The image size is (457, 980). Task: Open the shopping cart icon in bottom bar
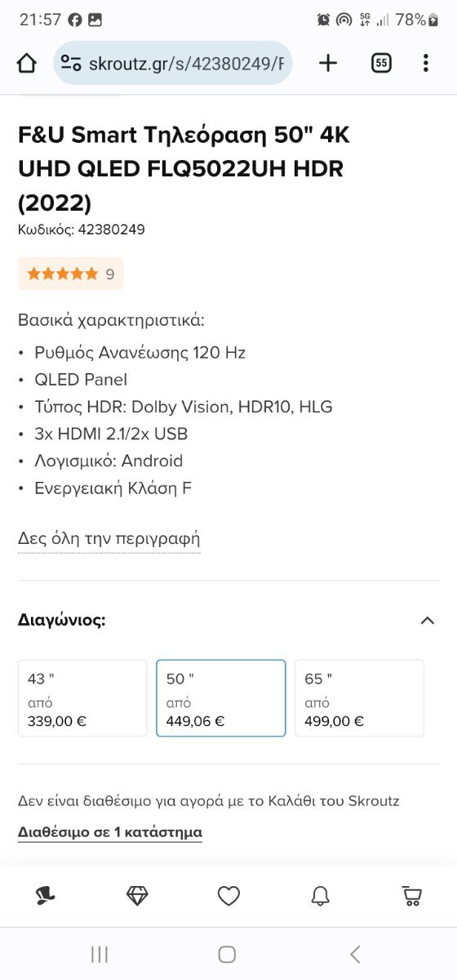pyautogui.click(x=412, y=896)
